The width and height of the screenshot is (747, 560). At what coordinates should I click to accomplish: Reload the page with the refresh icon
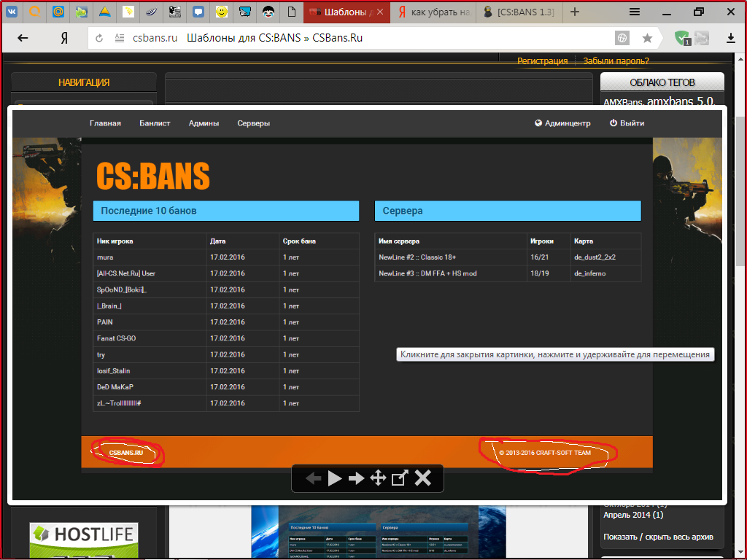click(99, 38)
